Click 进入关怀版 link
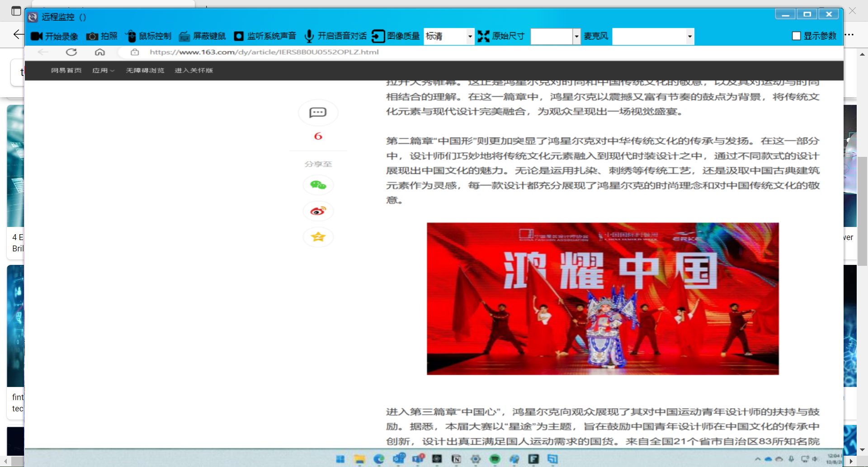Screen dimensions: 868x467 (x=193, y=71)
